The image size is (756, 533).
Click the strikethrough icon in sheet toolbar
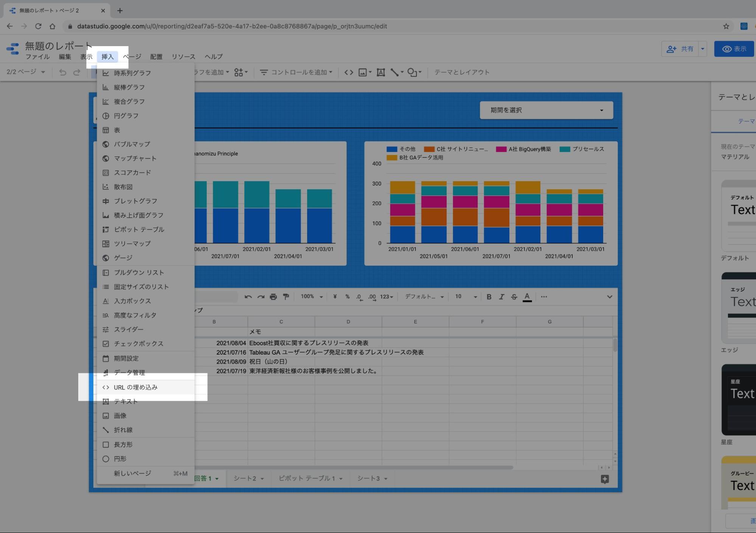[514, 297]
